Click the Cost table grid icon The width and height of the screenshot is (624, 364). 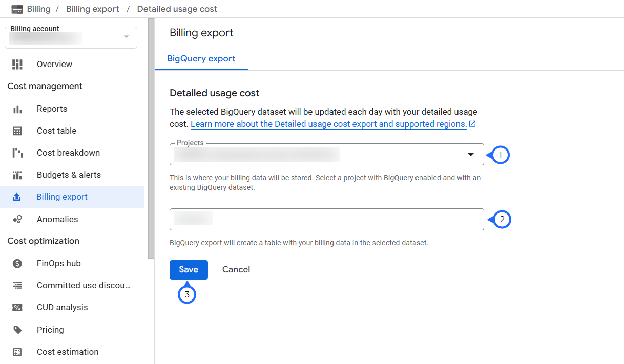click(17, 131)
